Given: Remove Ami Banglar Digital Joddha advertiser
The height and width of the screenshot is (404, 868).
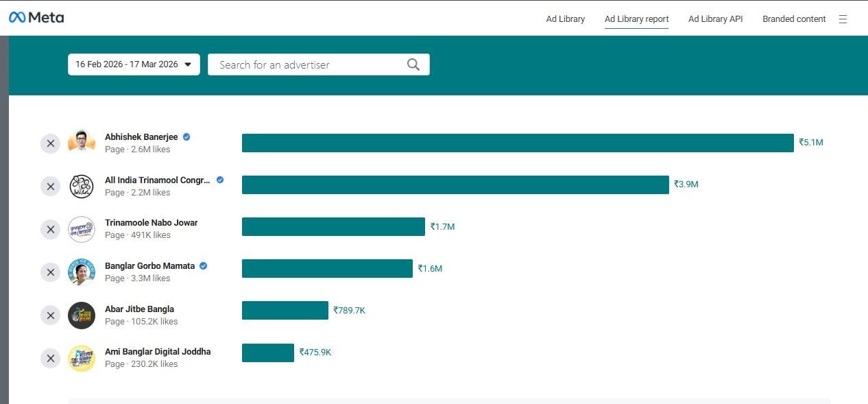Looking at the screenshot, I should tap(50, 358).
